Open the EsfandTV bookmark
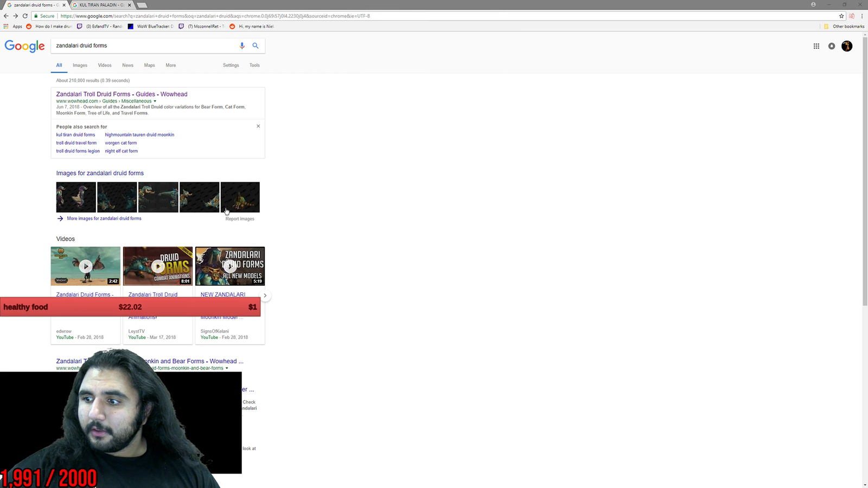This screenshot has width=868, height=488. tap(100, 26)
